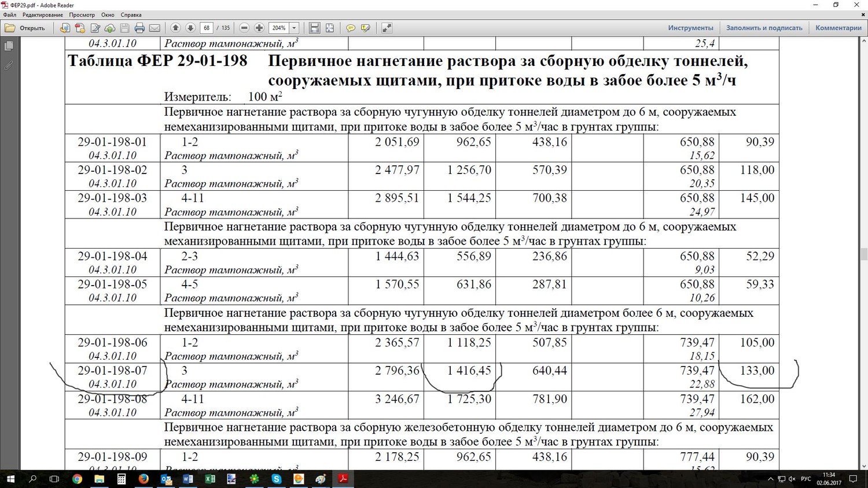The width and height of the screenshot is (868, 488).
Task: Click the zoom level field showing 204%
Action: (279, 28)
